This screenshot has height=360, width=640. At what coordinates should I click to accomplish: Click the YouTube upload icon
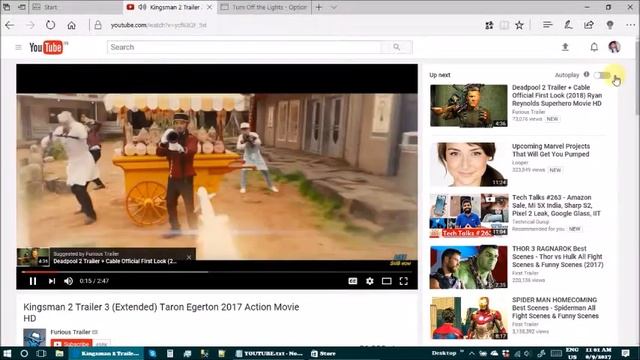click(565, 47)
